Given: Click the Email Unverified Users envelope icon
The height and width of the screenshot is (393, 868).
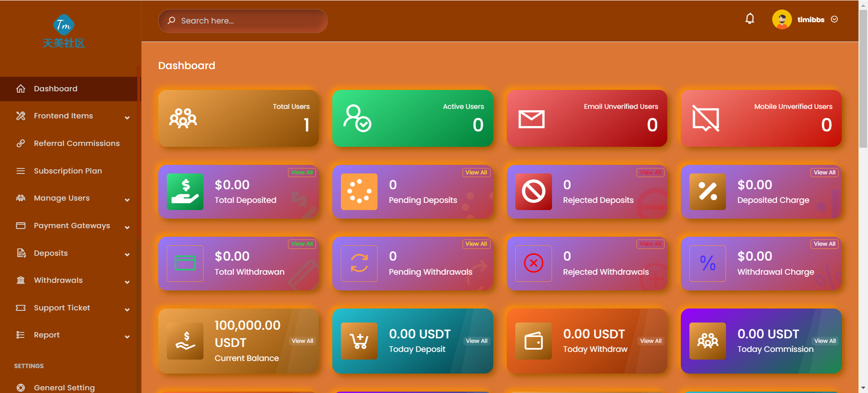Looking at the screenshot, I should coord(531,119).
